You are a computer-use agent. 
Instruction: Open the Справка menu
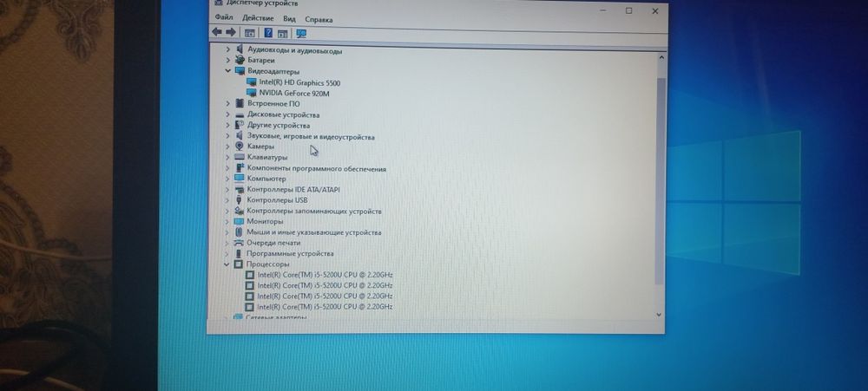point(319,19)
